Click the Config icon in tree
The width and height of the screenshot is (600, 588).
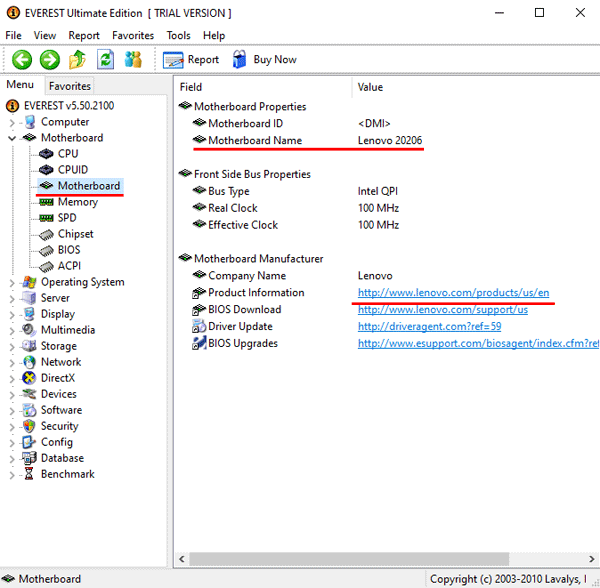tap(29, 442)
